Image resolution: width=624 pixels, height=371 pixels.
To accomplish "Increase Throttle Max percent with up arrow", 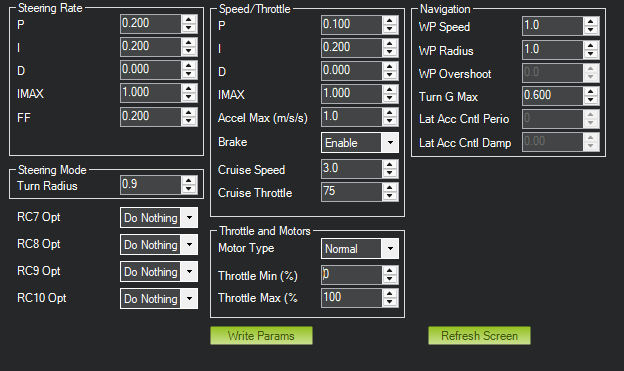I will (390, 294).
